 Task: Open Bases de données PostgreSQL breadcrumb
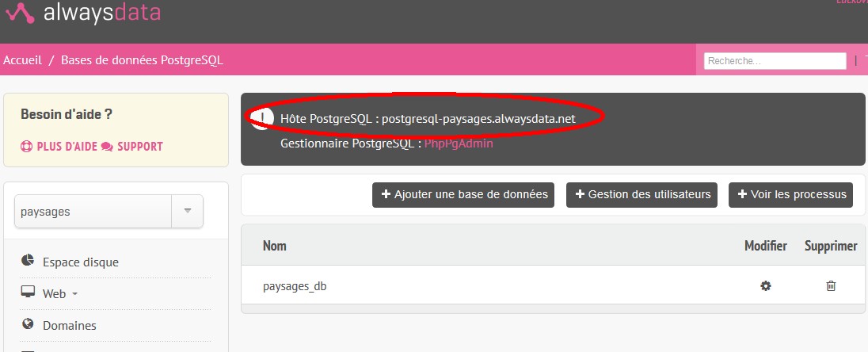(143, 60)
